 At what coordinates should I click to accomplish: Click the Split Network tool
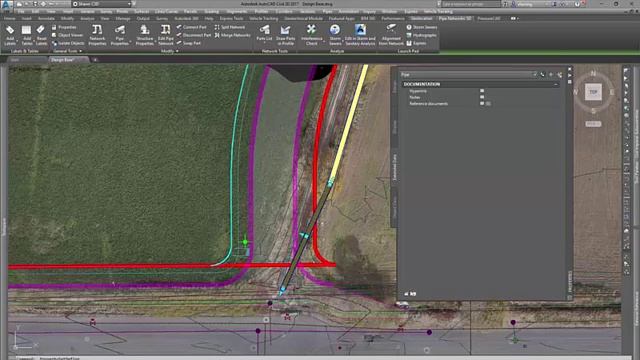click(230, 27)
